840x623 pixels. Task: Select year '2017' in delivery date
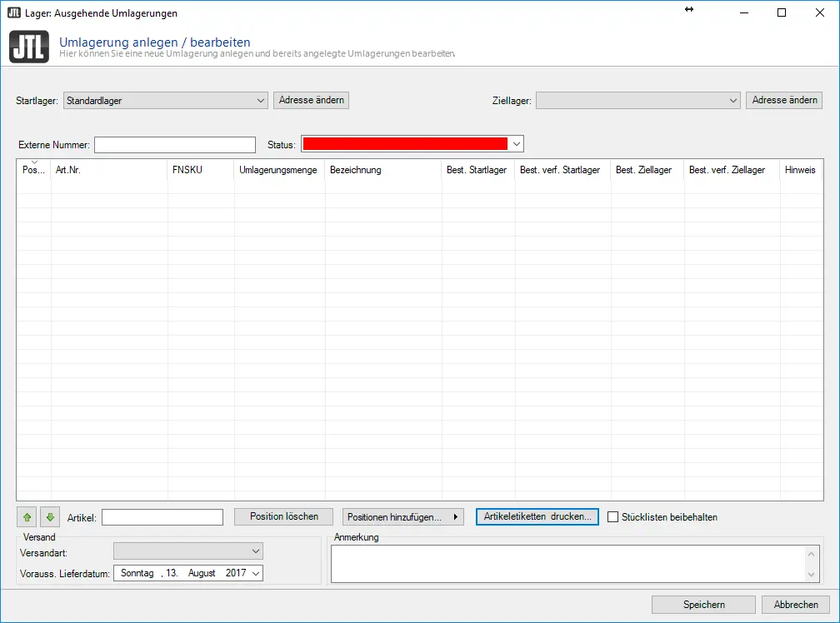coord(236,573)
